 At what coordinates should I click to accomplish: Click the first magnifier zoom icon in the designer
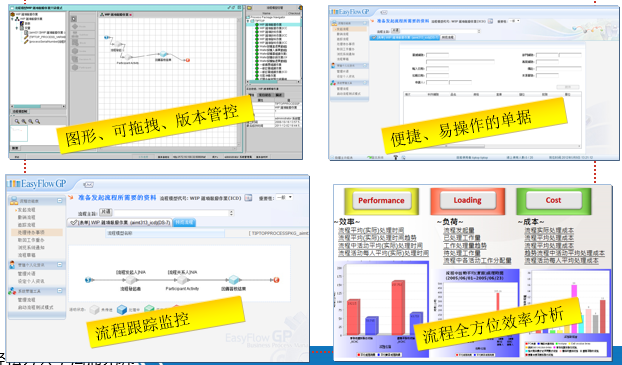click(x=17, y=122)
